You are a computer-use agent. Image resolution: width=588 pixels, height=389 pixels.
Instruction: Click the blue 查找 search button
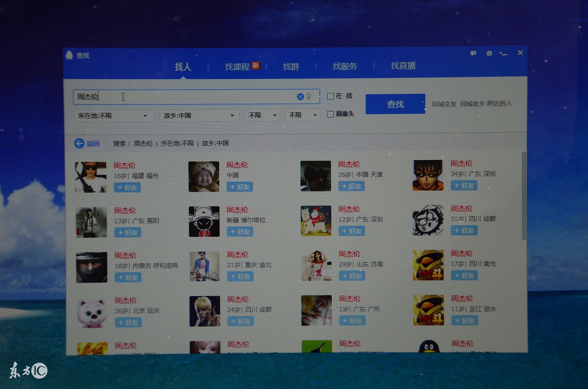click(396, 104)
